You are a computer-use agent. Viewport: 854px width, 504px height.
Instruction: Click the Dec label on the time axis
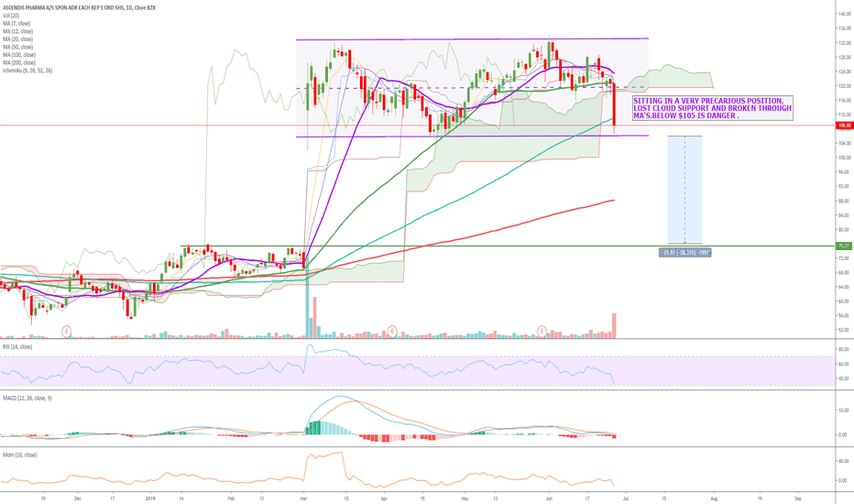pyautogui.click(x=77, y=498)
